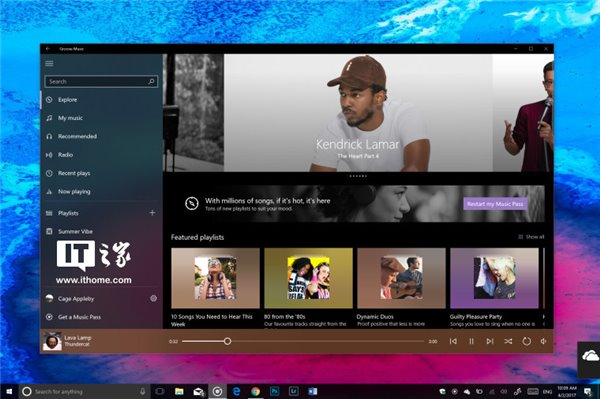Show all featured playlists
Viewport: 600px width, 399px height.
pos(531,237)
